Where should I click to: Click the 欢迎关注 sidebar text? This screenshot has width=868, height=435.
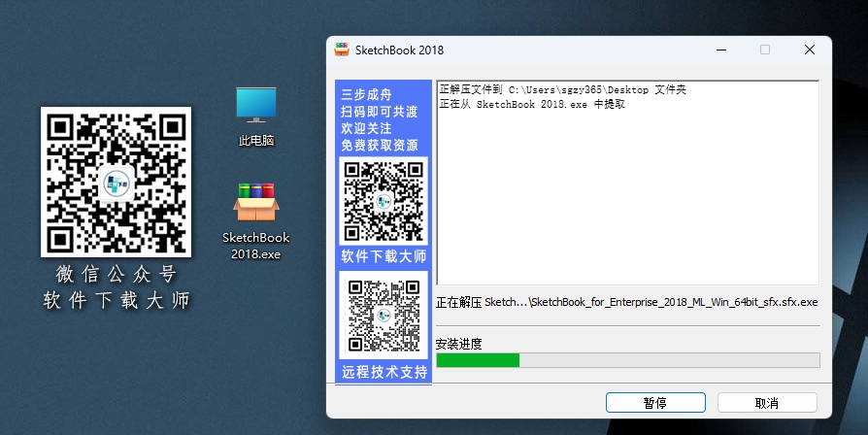(x=366, y=128)
